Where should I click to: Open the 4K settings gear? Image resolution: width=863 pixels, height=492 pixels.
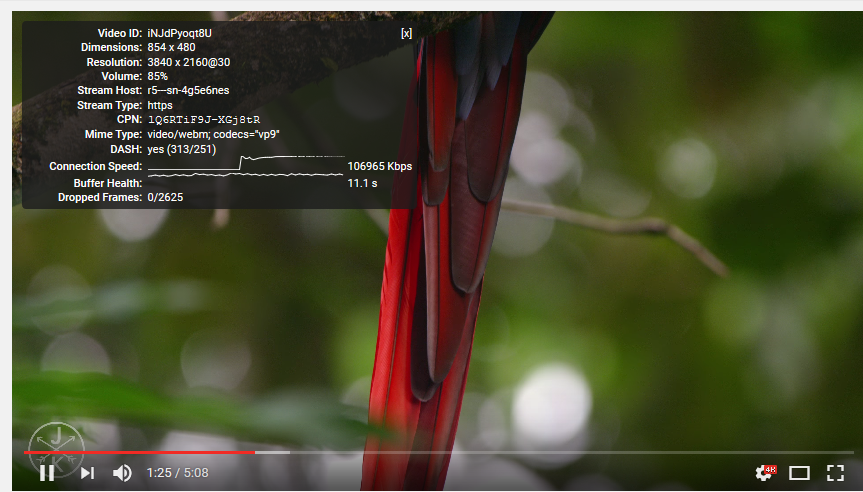(766, 472)
